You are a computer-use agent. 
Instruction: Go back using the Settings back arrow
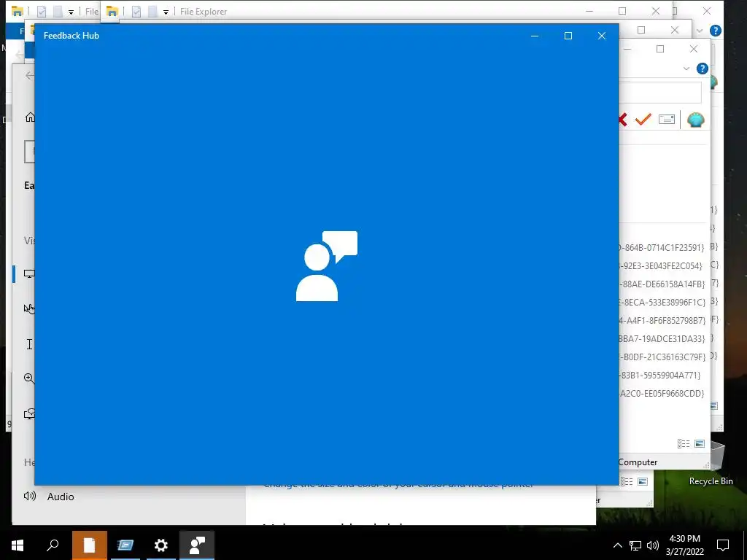click(x=29, y=75)
